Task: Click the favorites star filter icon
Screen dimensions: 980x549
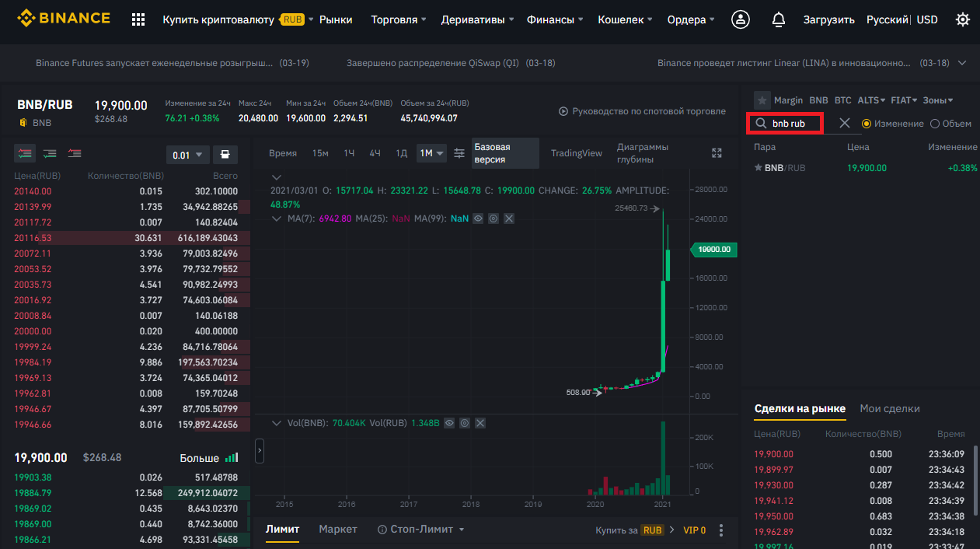Action: tap(762, 100)
